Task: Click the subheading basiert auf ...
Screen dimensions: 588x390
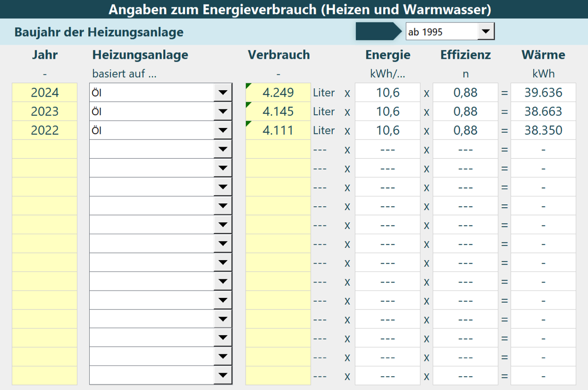Action: (x=124, y=74)
